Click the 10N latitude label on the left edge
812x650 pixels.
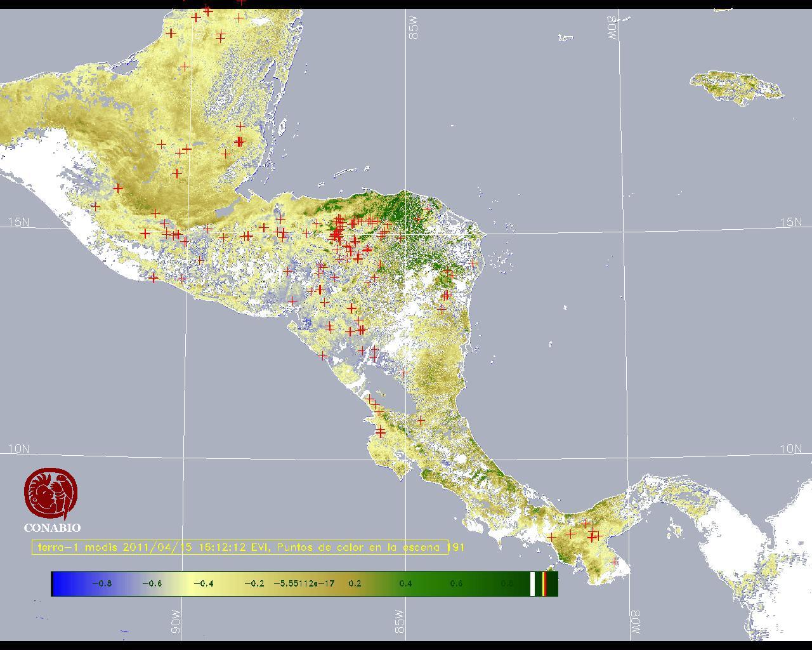(x=18, y=449)
